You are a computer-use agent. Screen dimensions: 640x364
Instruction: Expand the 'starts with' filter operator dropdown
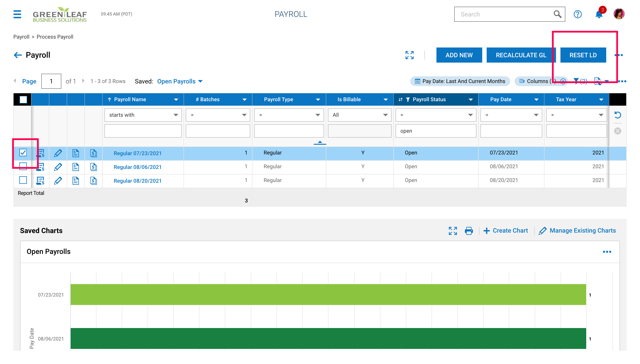143,115
